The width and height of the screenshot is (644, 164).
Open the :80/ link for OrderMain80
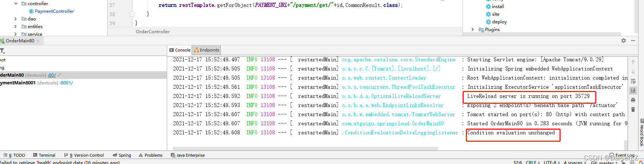(52, 75)
